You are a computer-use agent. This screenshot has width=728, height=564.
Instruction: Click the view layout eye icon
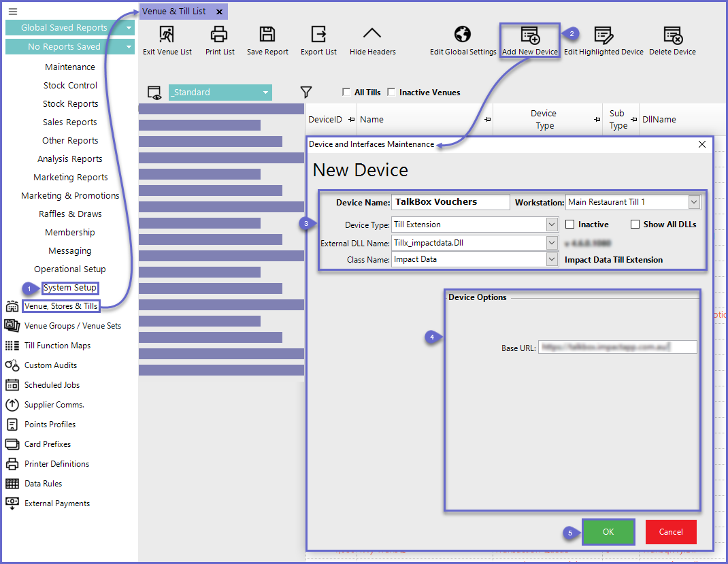click(x=154, y=93)
